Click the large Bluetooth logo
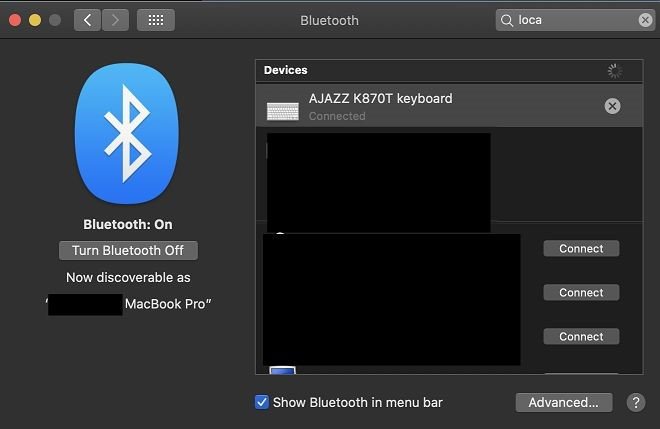660x429 pixels. (x=127, y=133)
